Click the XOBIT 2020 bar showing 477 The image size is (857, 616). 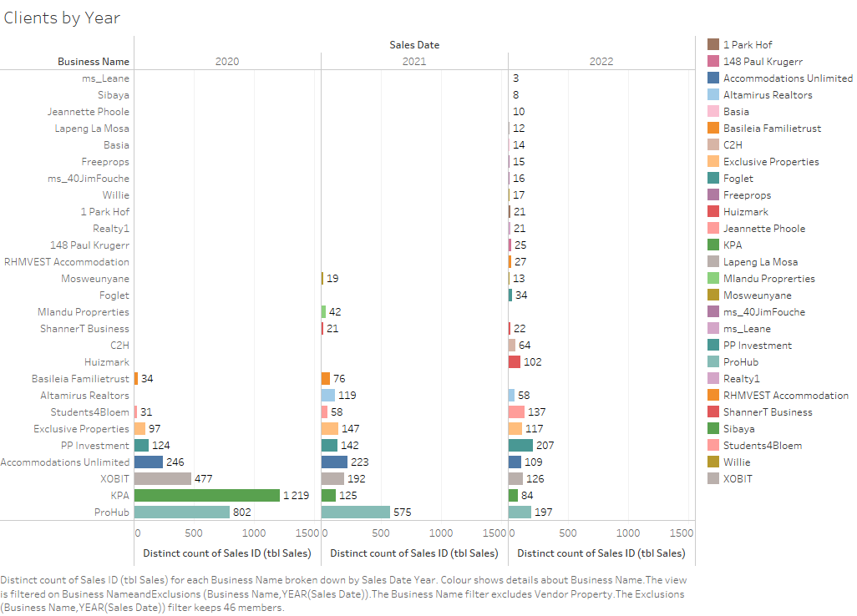click(x=163, y=479)
